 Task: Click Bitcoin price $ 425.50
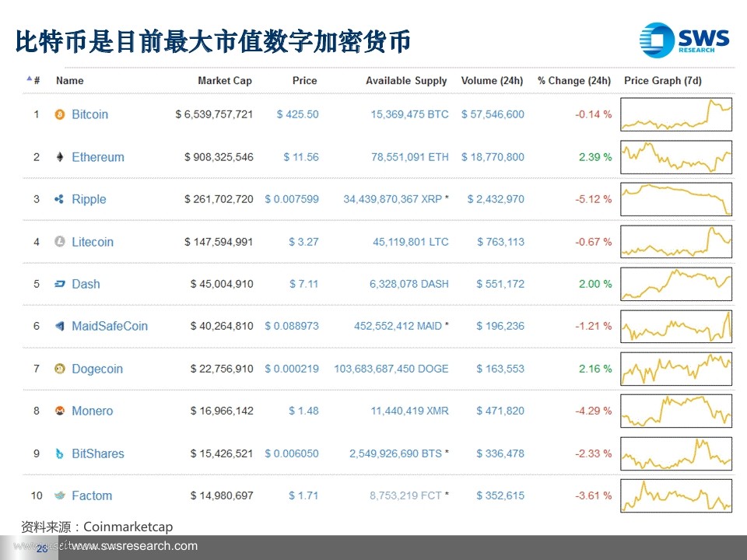coord(298,114)
